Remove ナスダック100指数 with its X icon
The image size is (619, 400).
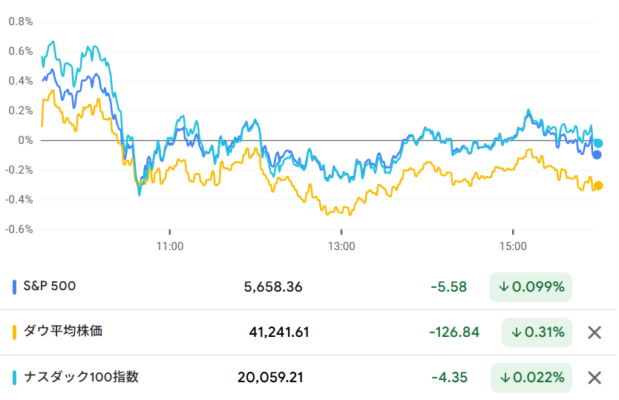594,378
